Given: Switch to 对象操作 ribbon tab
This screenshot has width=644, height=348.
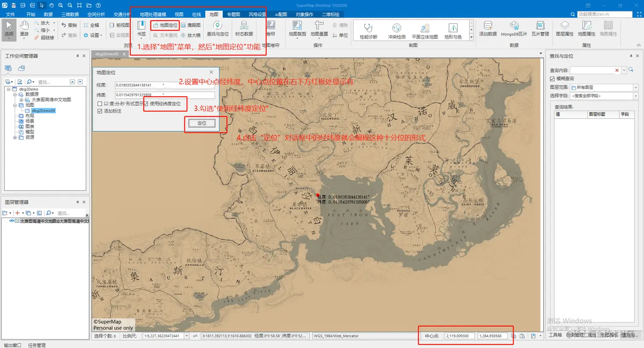Looking at the screenshot, I should tap(305, 14).
